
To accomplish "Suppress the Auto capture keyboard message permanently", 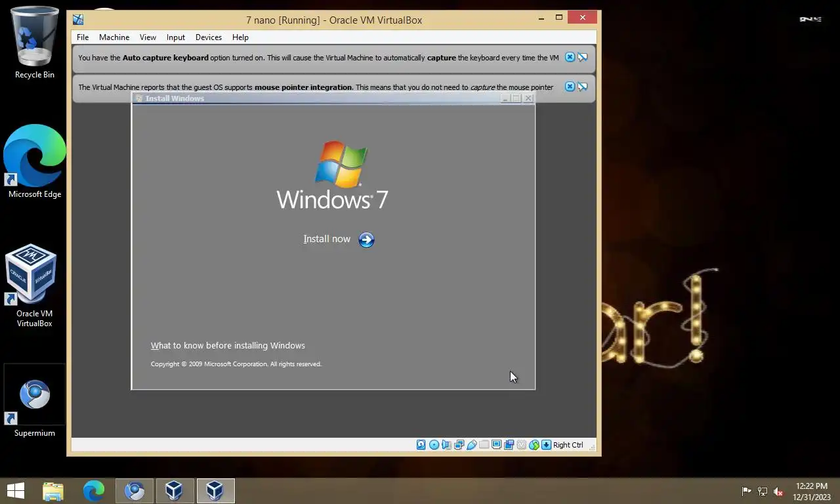I will coord(582,57).
